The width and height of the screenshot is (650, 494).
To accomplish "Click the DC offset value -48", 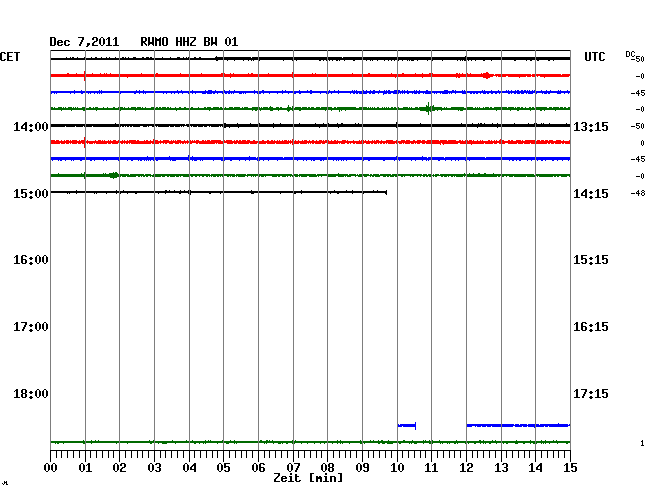I will coord(638,193).
